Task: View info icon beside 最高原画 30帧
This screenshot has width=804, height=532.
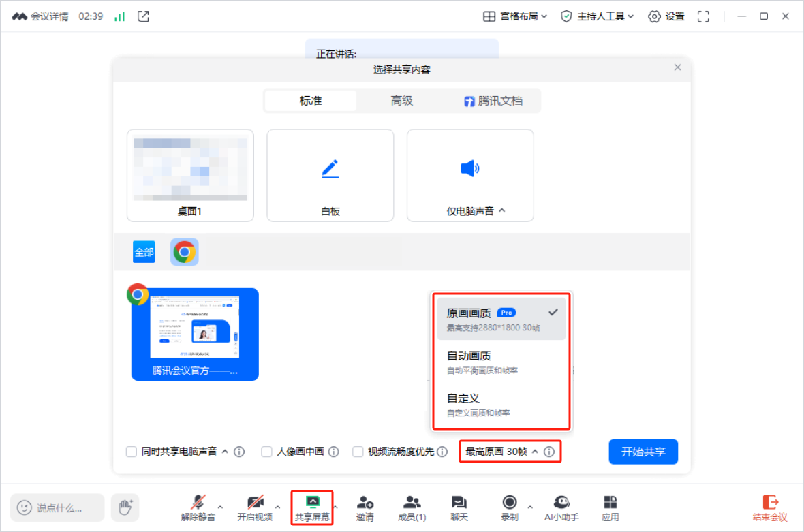Action: pyautogui.click(x=549, y=452)
